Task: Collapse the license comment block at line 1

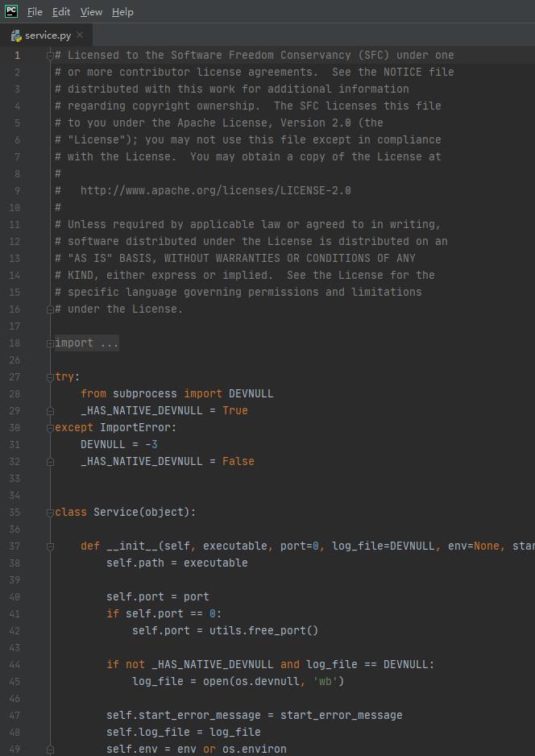Action: [50, 56]
